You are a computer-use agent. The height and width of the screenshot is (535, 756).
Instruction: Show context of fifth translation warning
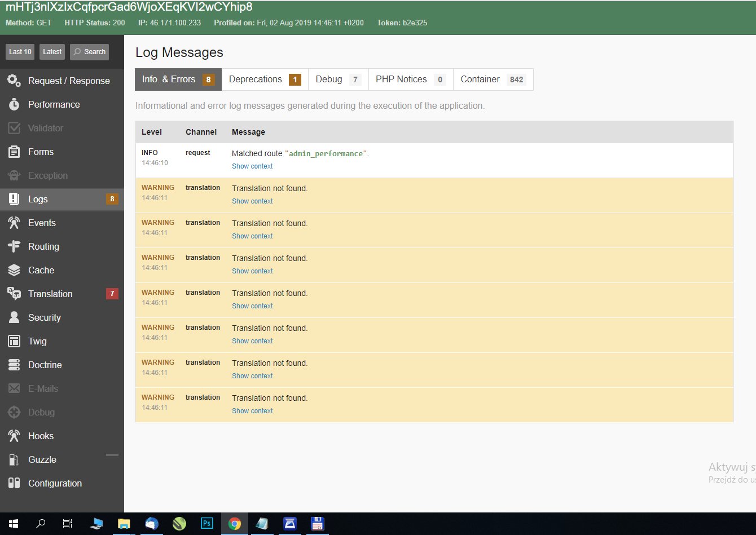pyautogui.click(x=252, y=341)
